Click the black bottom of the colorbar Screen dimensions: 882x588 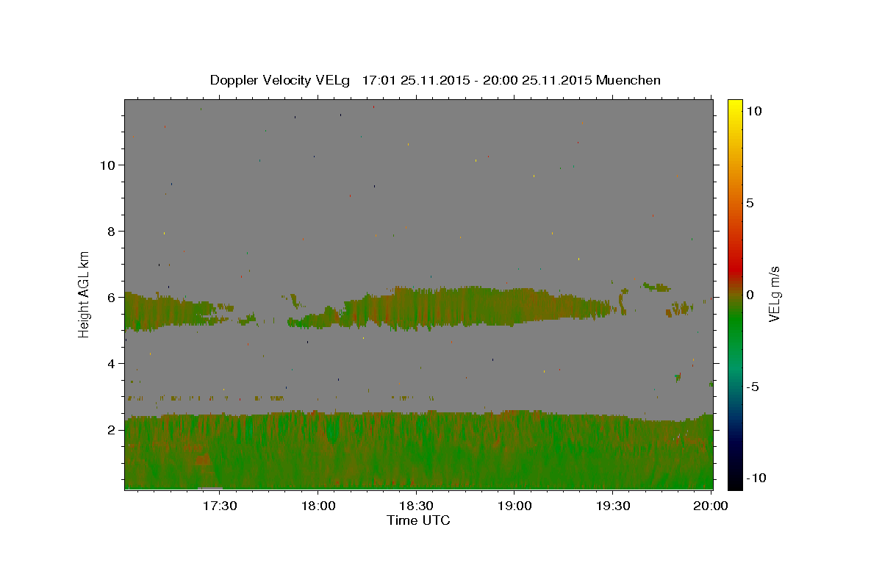734,481
